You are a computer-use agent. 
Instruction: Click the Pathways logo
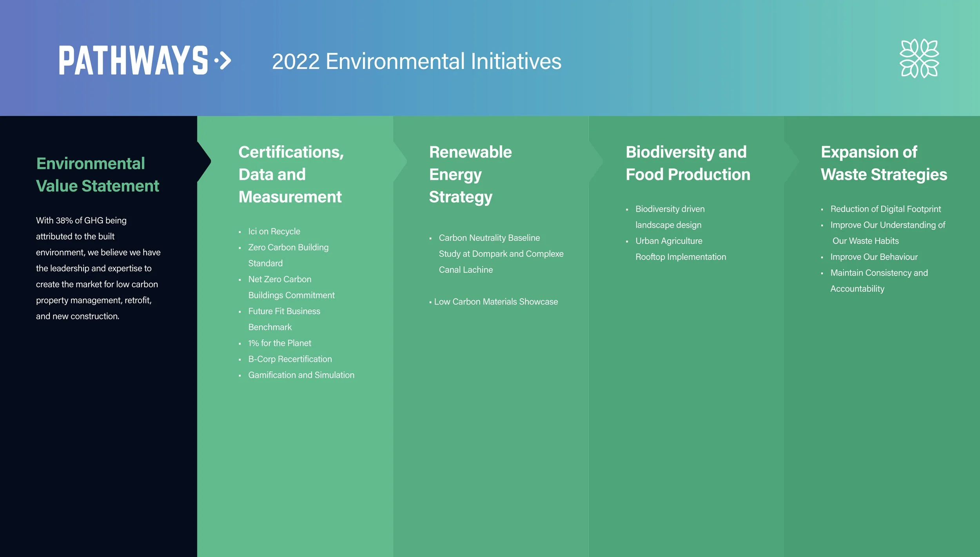133,60
